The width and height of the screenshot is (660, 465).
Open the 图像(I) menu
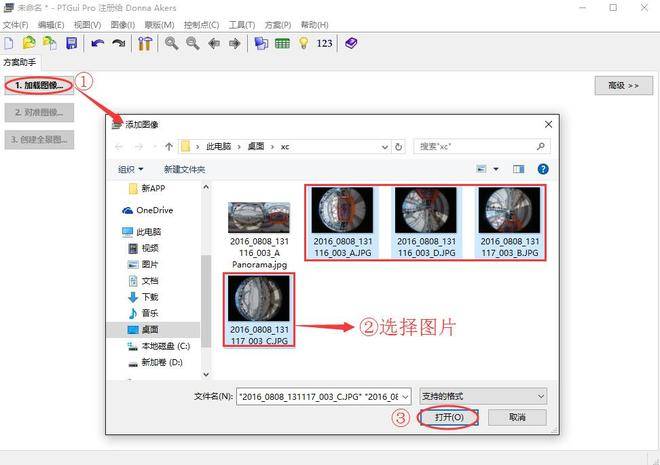122,25
